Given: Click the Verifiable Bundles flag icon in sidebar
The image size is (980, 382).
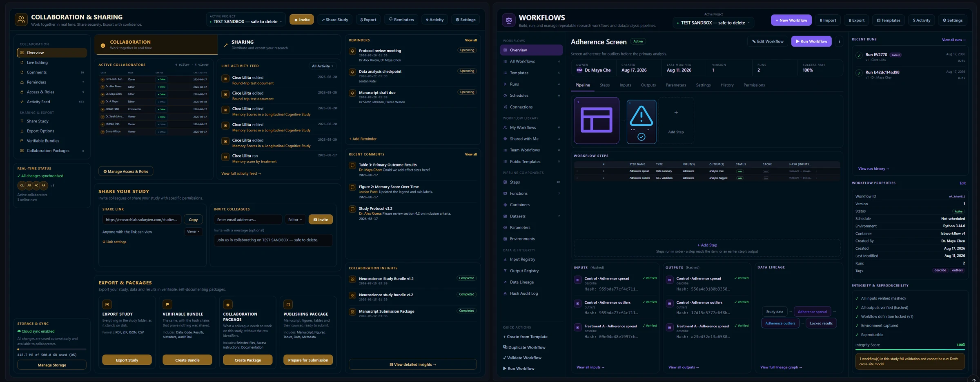Looking at the screenshot, I should pyautogui.click(x=22, y=141).
